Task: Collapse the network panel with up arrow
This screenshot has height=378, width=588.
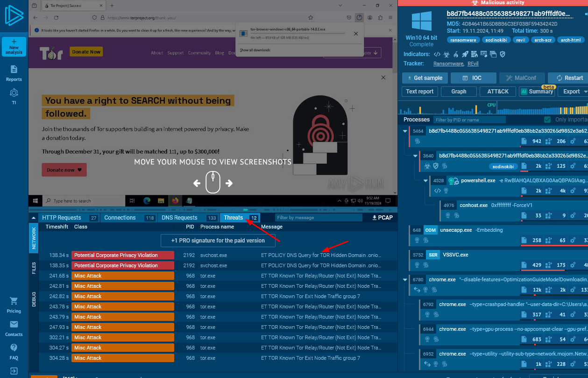Action: tap(34, 218)
